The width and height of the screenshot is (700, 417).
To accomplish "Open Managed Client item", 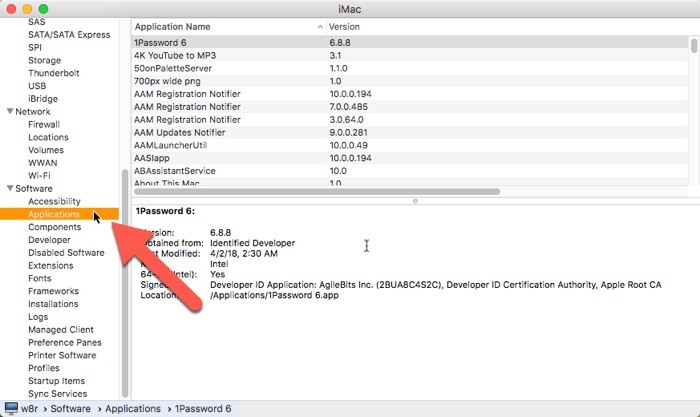I will [x=61, y=329].
